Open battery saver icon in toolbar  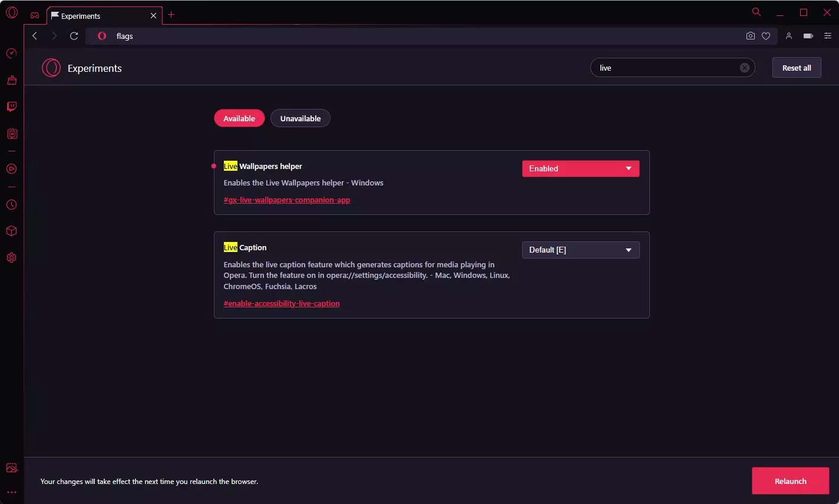click(x=808, y=36)
